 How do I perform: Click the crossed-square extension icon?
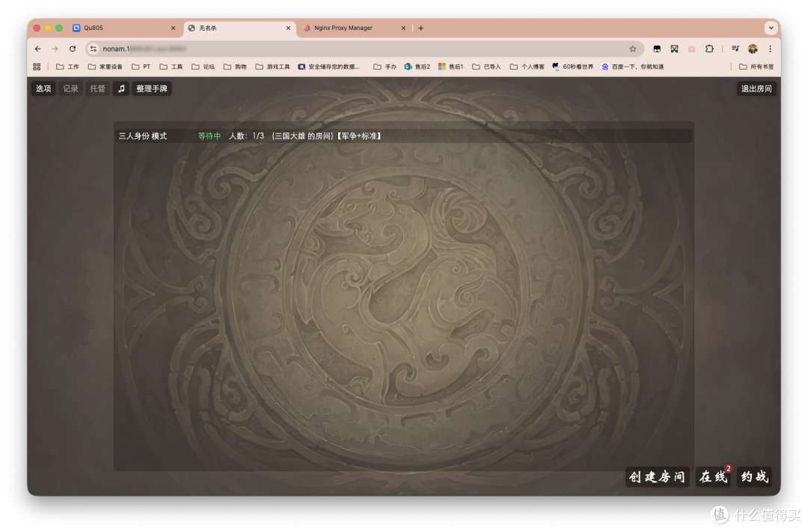(675, 49)
